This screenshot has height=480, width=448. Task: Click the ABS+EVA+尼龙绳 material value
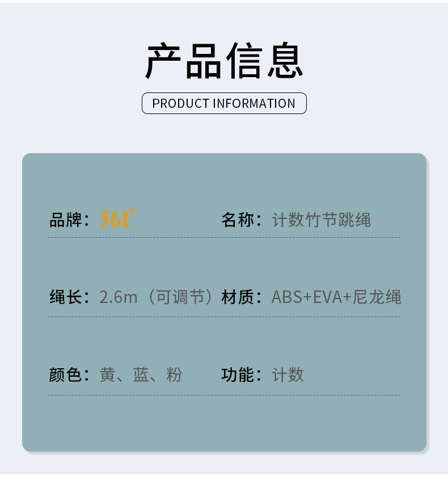(336, 297)
